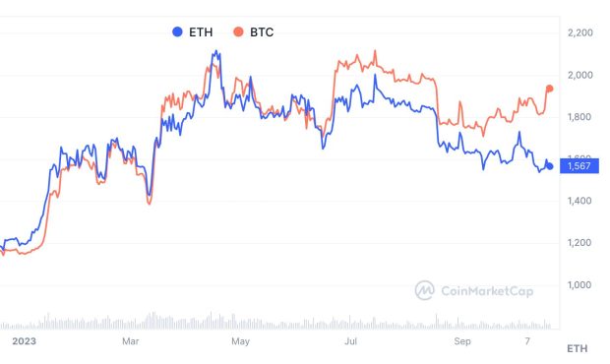This screenshot has width=610, height=364.
Task: Click the ETH endpoint marker dot
Action: (x=550, y=166)
